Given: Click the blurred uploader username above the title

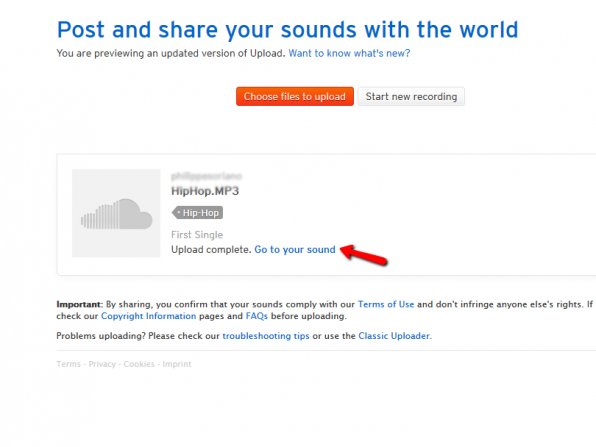Looking at the screenshot, I should tap(206, 176).
